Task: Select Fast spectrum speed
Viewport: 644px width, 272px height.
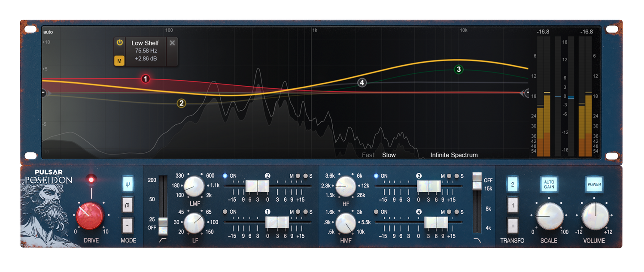Action: pos(368,155)
